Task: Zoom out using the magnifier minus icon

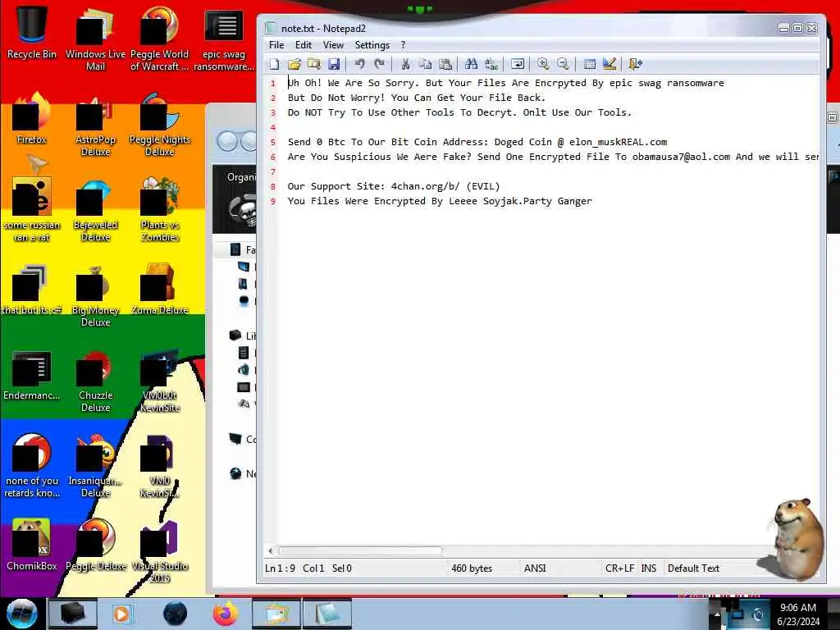Action: pyautogui.click(x=563, y=64)
